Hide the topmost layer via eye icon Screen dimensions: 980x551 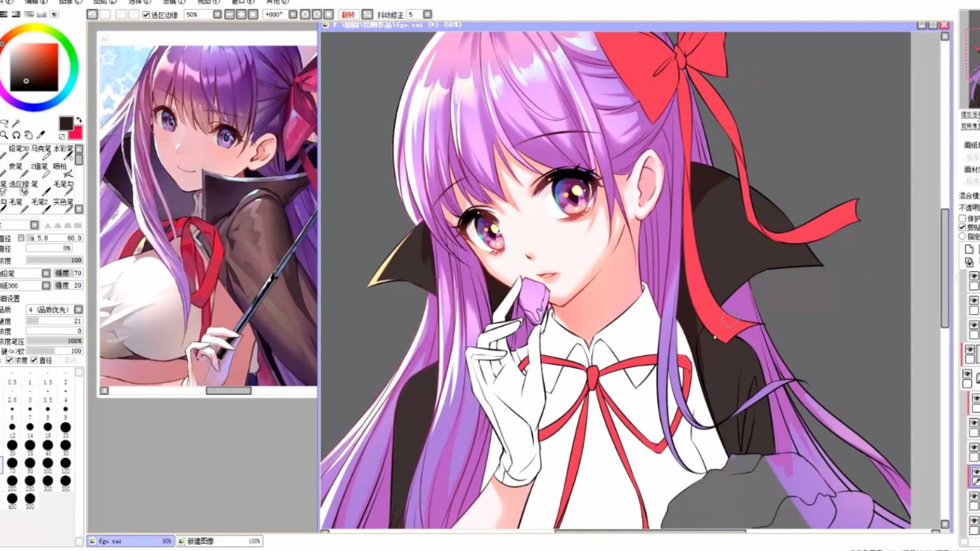click(974, 276)
